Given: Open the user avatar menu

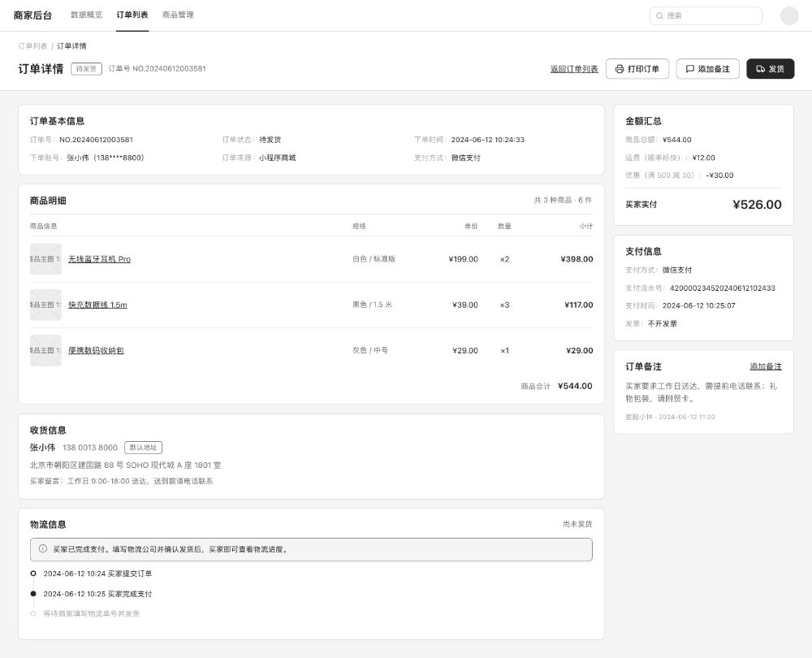Looking at the screenshot, I should [789, 15].
